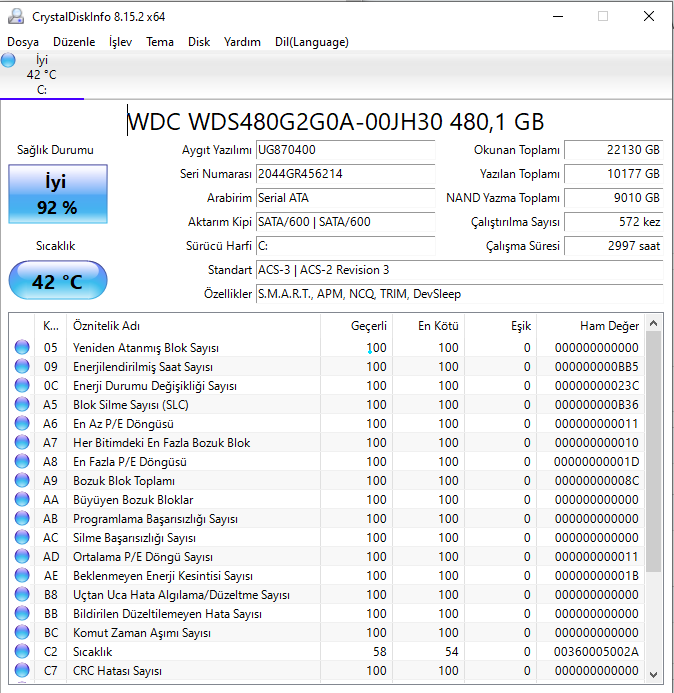Viewport: 674px width, 693px height.
Task: Click status orb of Silme Başarısızlığı Sayısı row
Action: tap(22, 537)
